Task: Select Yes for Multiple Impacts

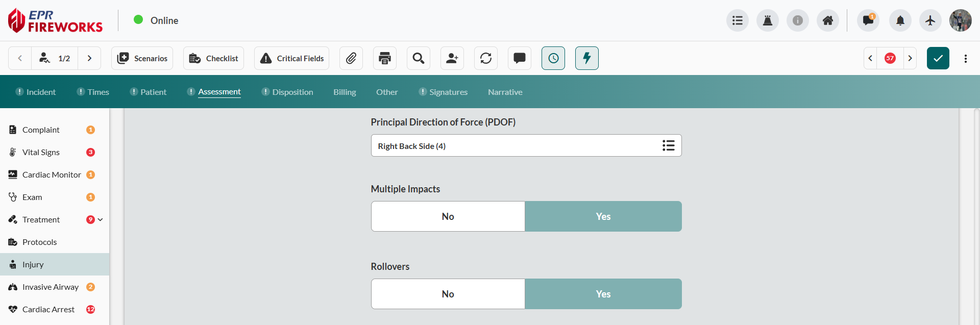Action: (603, 216)
